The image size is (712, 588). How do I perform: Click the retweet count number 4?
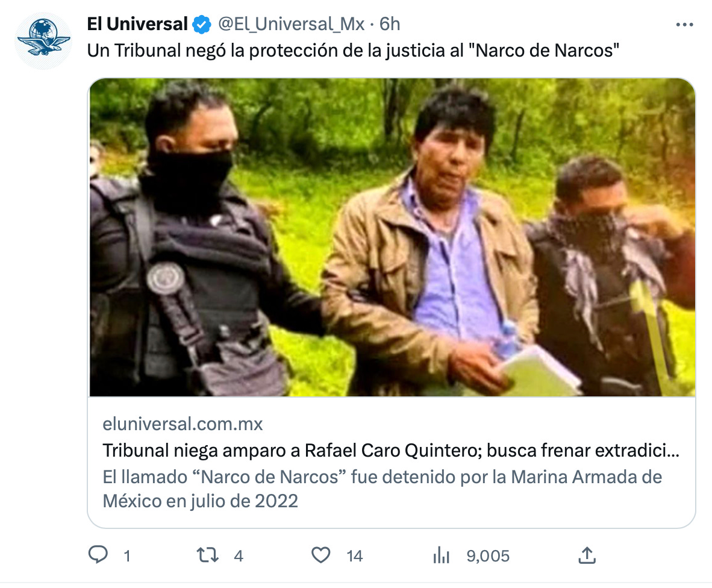pyautogui.click(x=239, y=555)
